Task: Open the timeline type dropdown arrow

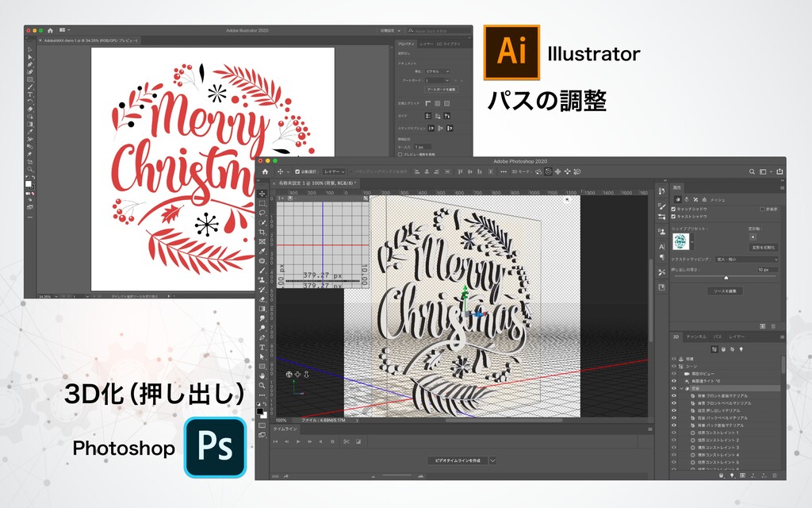Action: 492,460
